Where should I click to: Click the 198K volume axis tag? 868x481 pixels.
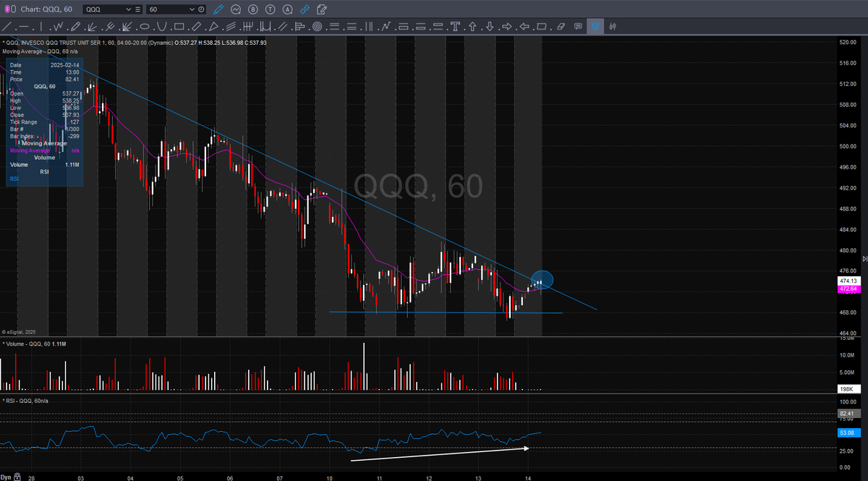pyautogui.click(x=848, y=389)
